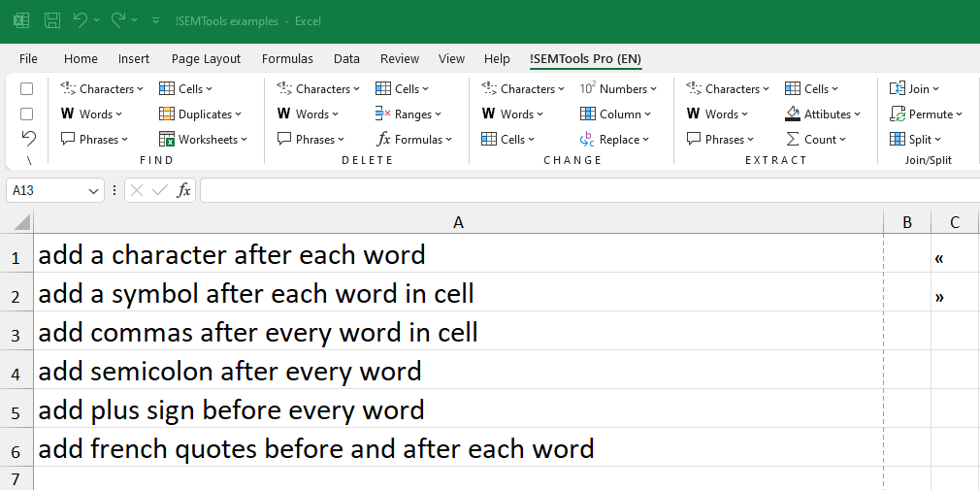Select the !SEMTools Pro (EN) tab
This screenshot has height=490, width=980.
tap(586, 59)
